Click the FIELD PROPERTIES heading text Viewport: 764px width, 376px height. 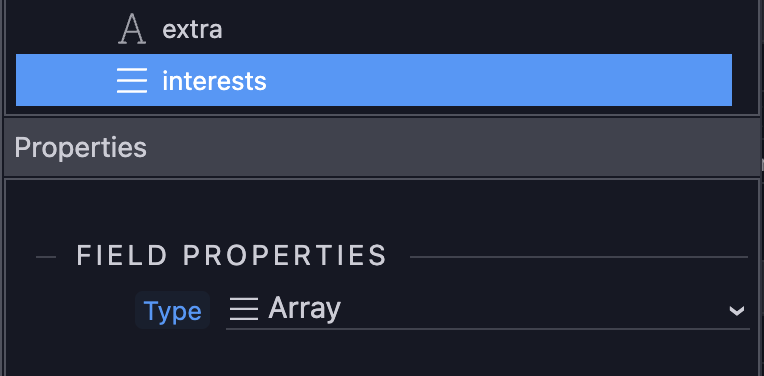[x=231, y=256]
